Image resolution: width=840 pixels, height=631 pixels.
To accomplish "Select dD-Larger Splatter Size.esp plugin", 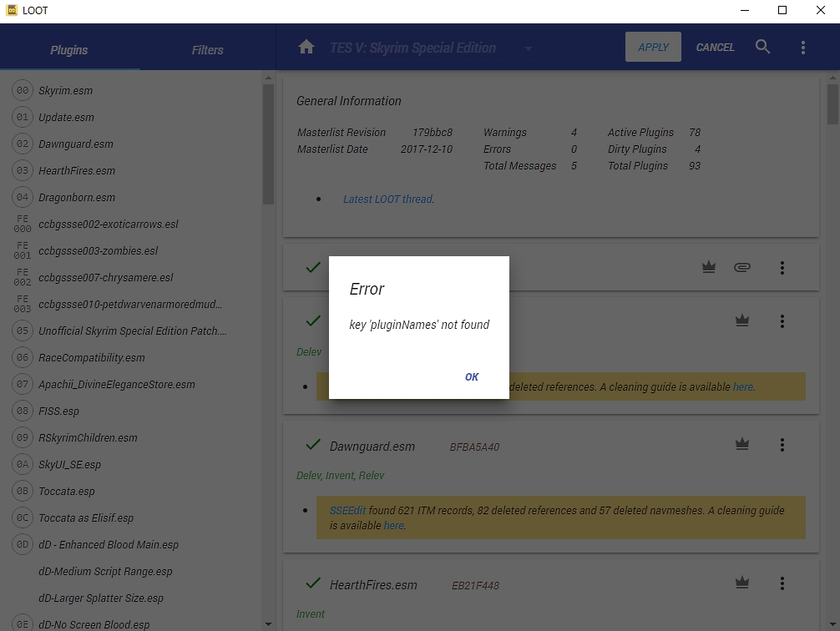I will click(x=131, y=598).
